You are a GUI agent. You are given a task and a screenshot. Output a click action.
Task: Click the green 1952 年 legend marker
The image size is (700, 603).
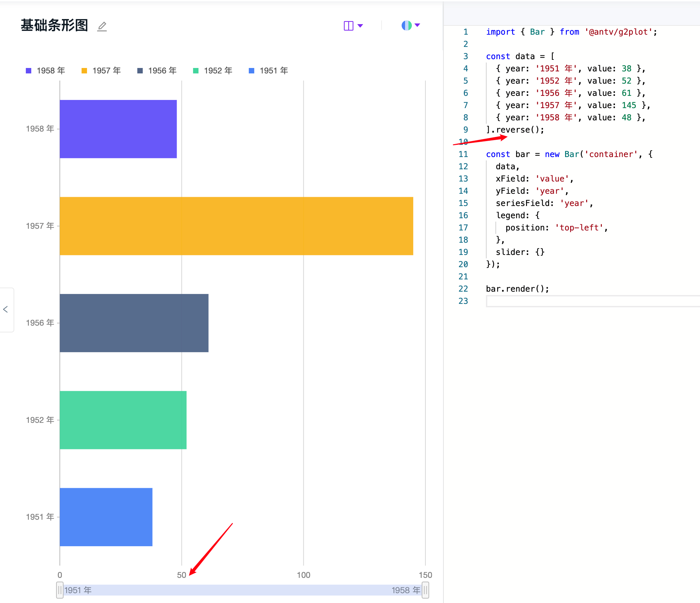(195, 70)
